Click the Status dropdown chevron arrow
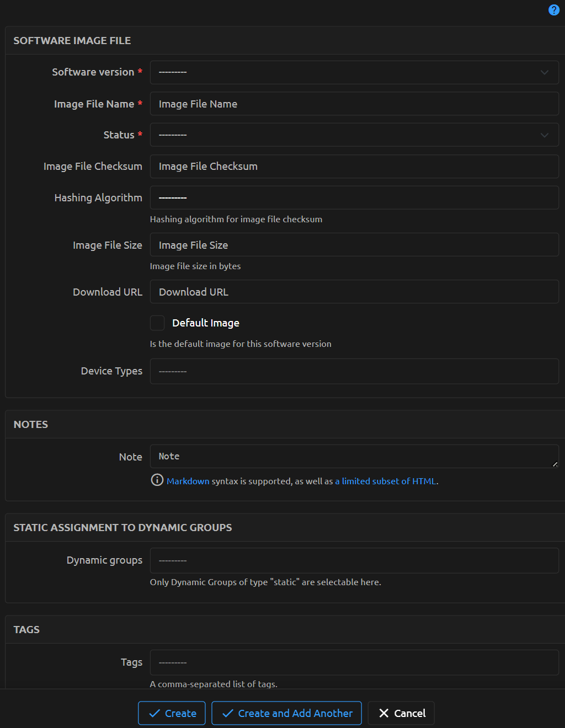The height and width of the screenshot is (728, 565). tap(544, 135)
